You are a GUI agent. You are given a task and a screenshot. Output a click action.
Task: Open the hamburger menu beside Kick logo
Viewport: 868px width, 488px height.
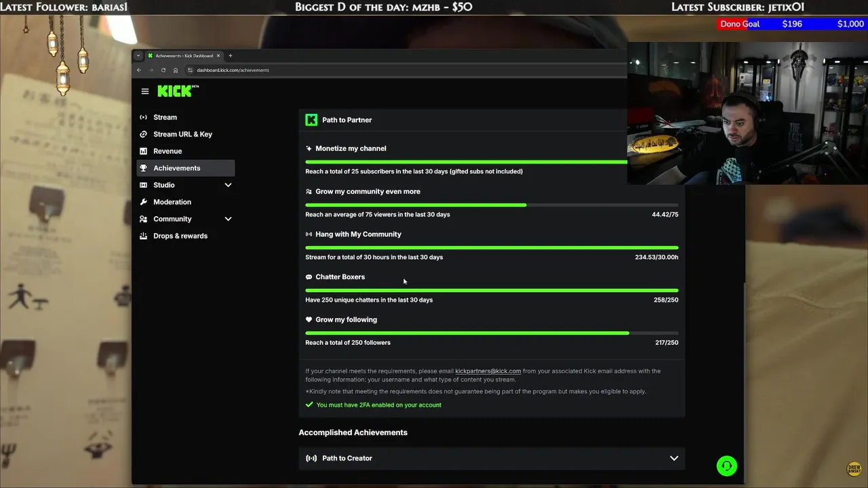tap(144, 91)
